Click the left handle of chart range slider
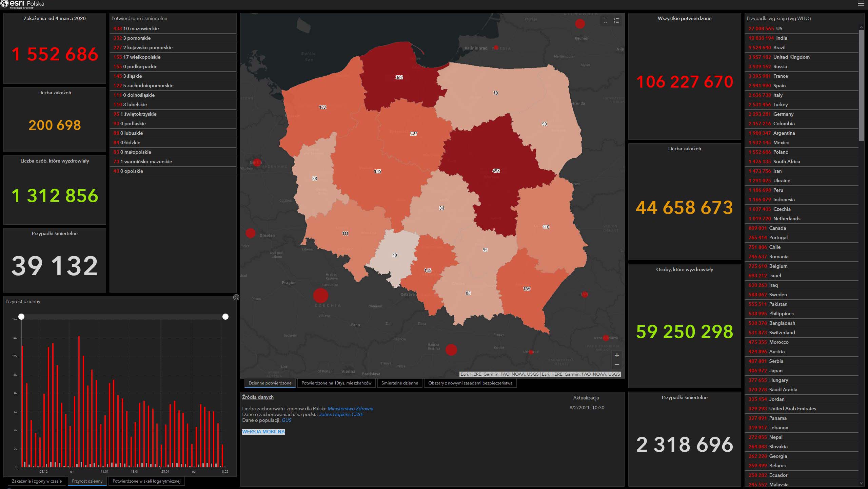 coord(21,317)
